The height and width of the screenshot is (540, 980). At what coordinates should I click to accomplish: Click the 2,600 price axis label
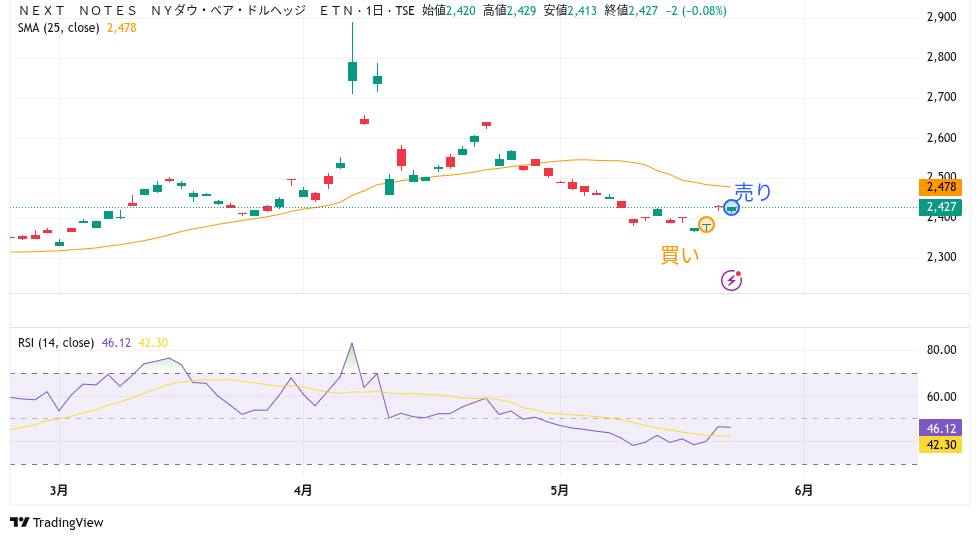(941, 138)
